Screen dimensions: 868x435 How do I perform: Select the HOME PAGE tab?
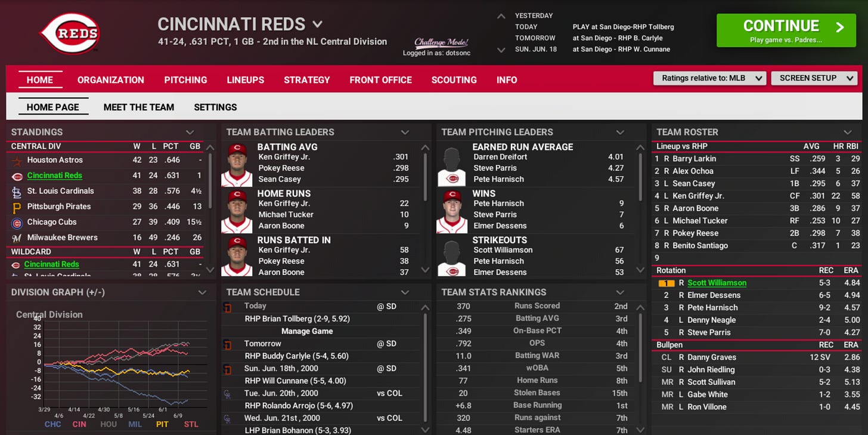53,107
